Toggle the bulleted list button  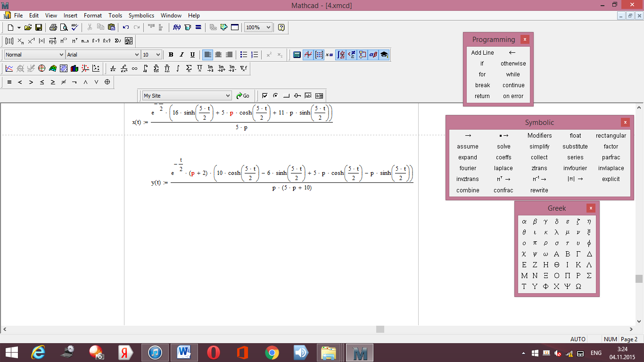(x=244, y=55)
